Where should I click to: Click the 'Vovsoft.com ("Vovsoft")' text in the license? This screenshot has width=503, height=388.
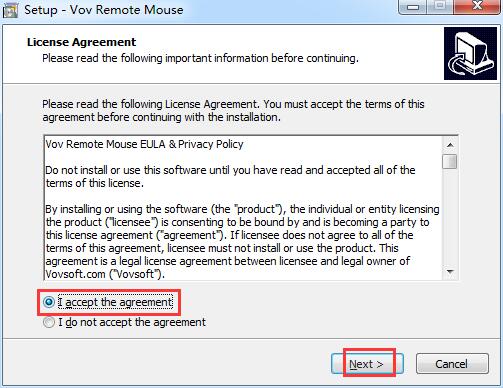pyautogui.click(x=105, y=274)
